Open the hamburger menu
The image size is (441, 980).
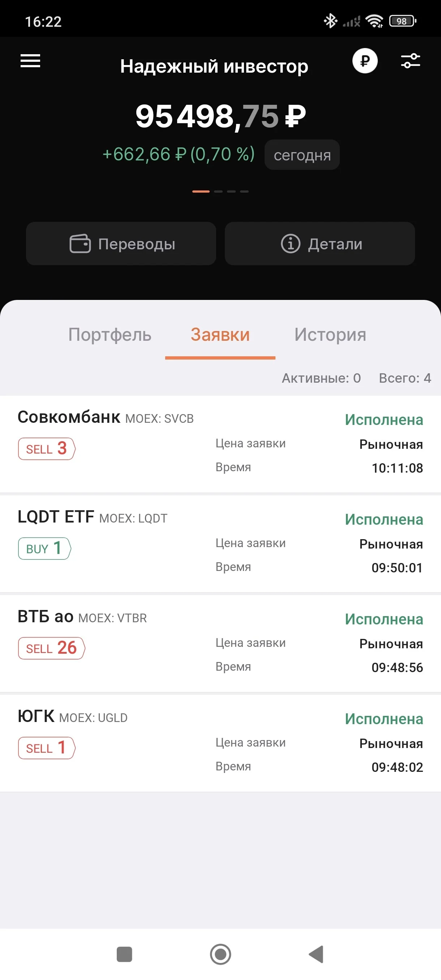coord(30,61)
